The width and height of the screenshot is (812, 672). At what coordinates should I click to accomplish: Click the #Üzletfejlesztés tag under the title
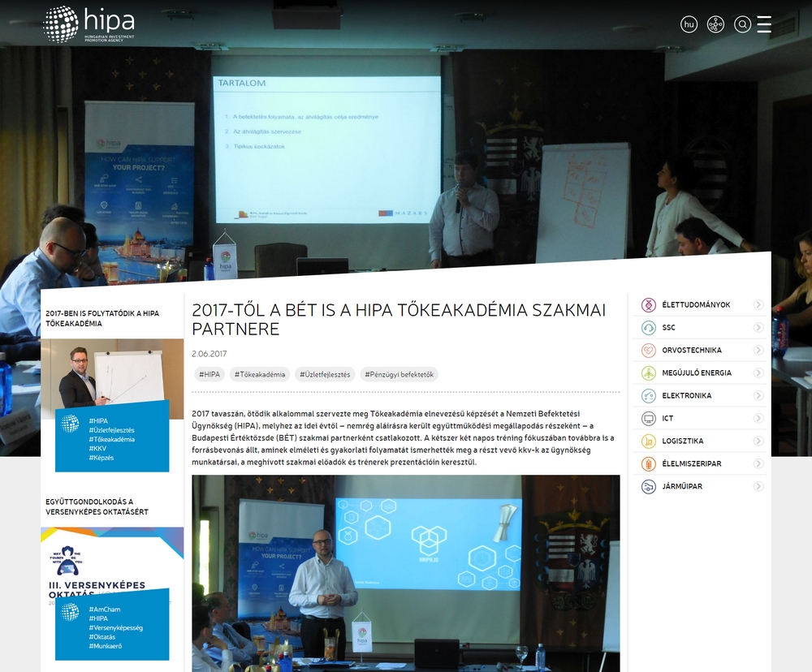325,374
